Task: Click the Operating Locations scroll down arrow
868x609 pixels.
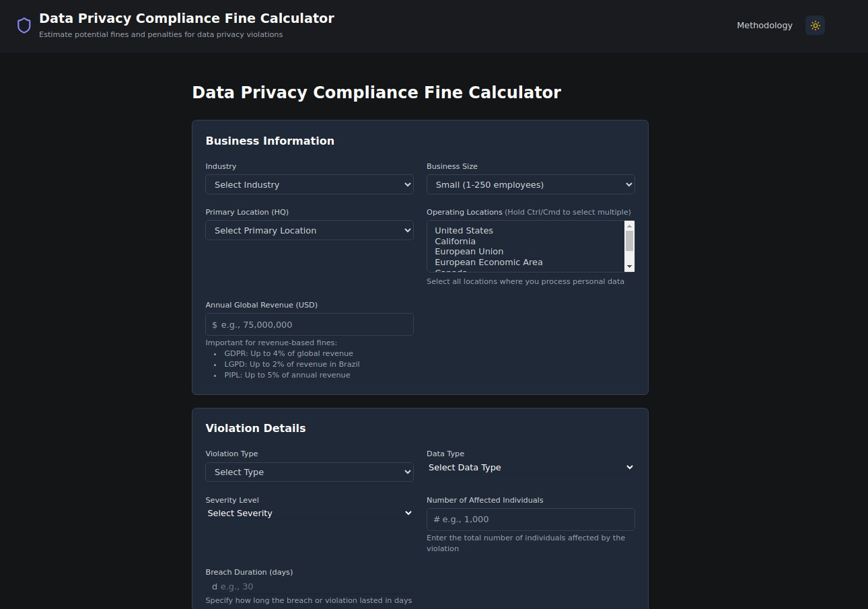Action: [x=629, y=266]
